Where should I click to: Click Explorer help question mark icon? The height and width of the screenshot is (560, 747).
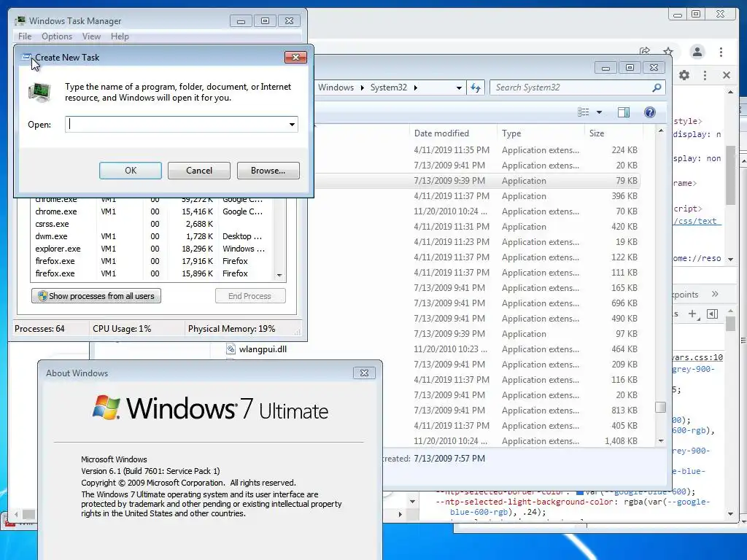pyautogui.click(x=650, y=112)
